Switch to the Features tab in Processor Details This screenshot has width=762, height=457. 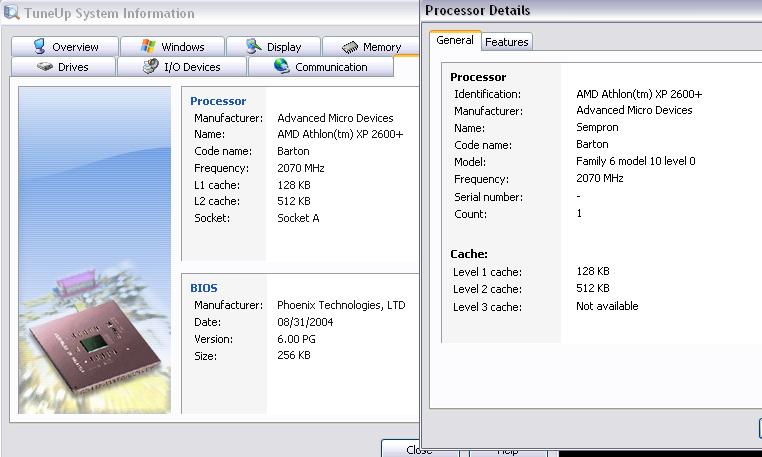507,42
